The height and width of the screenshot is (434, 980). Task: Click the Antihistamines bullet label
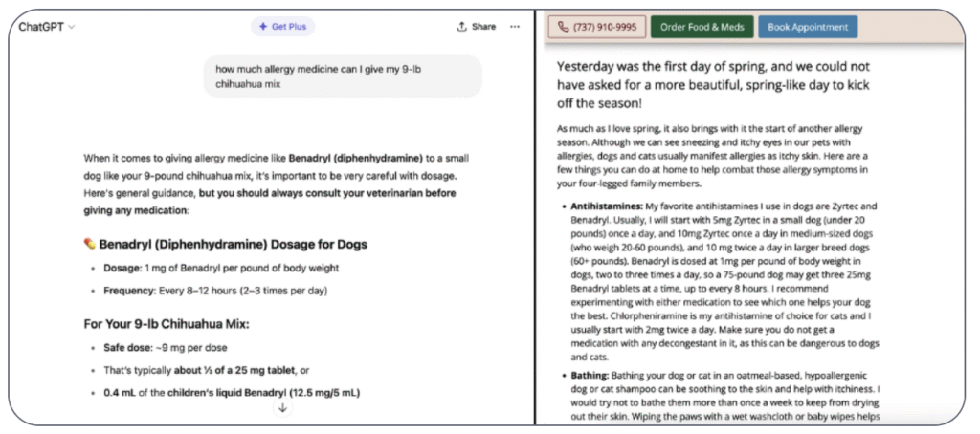tap(606, 206)
